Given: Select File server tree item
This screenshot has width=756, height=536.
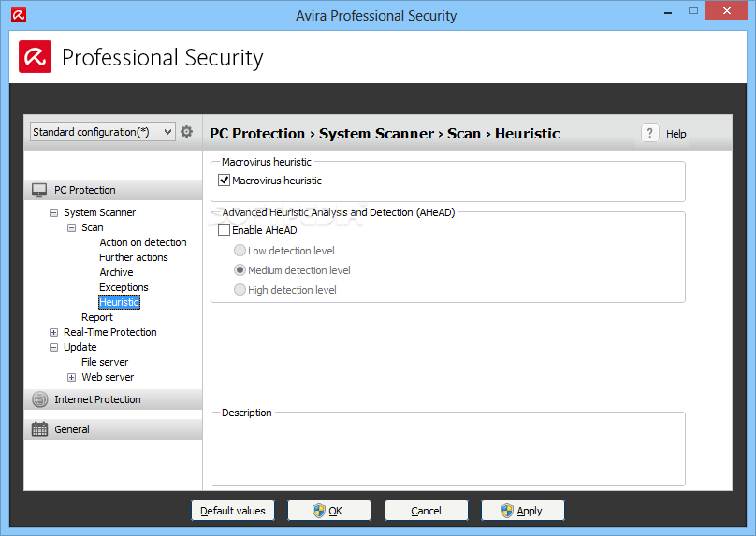Looking at the screenshot, I should click(105, 362).
